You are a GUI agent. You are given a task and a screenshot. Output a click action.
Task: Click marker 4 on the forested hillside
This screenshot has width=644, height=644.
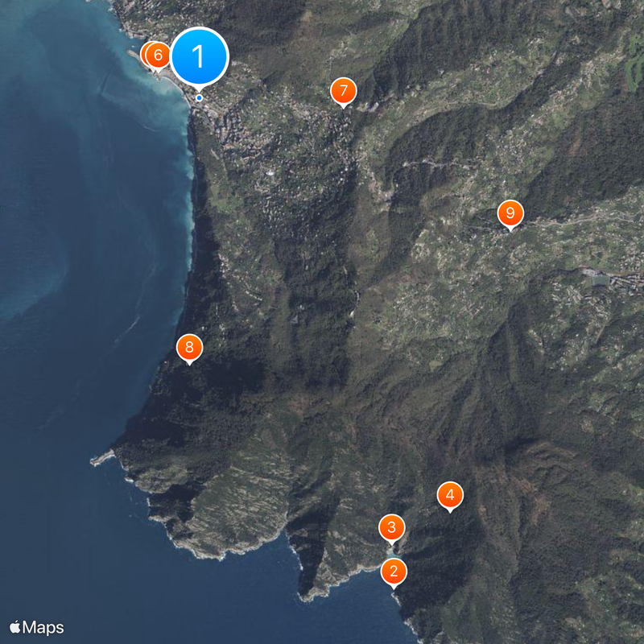[x=451, y=495]
